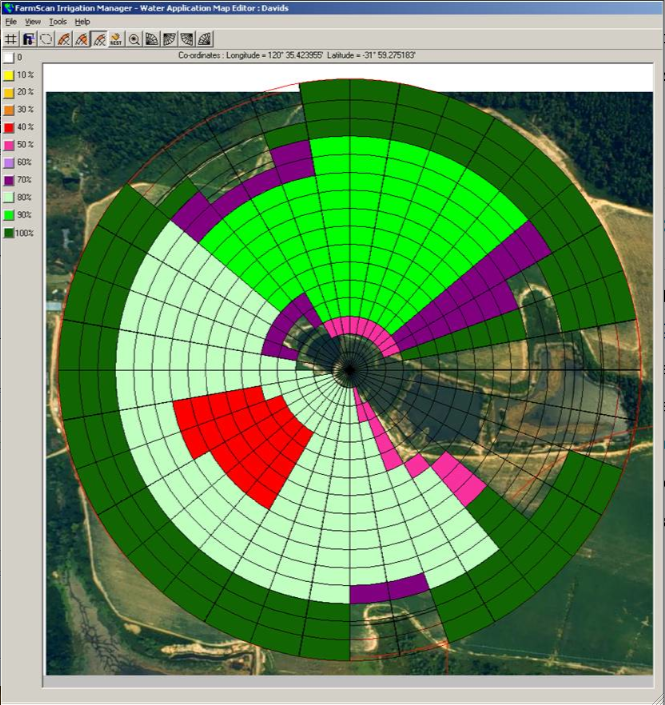Select the white 0 application rate swatch
The image size is (665, 705).
point(7,58)
